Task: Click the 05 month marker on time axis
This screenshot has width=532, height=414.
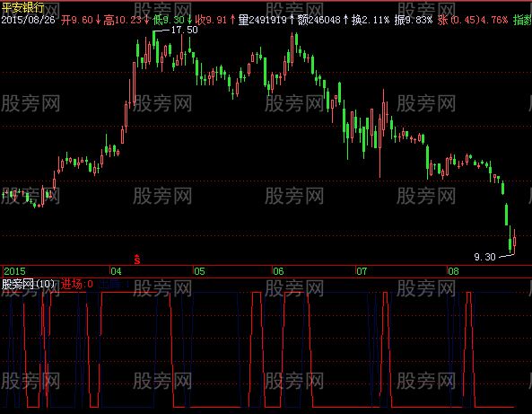Action: click(199, 271)
